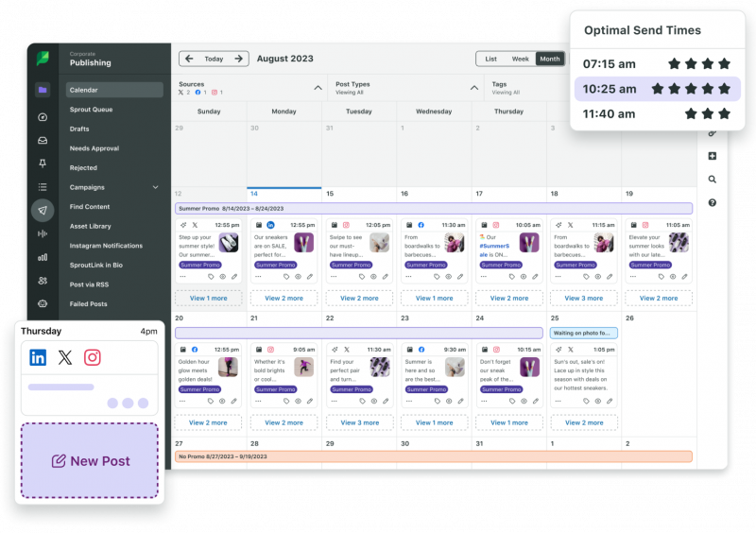This screenshot has height=533, width=756.
Task: Go to next month with right arrow
Action: [x=239, y=59]
